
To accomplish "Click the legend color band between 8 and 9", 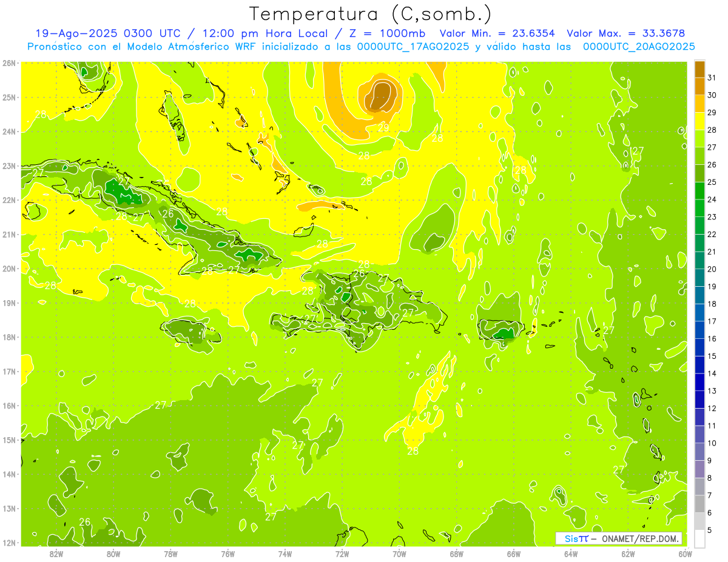I will tap(699, 469).
